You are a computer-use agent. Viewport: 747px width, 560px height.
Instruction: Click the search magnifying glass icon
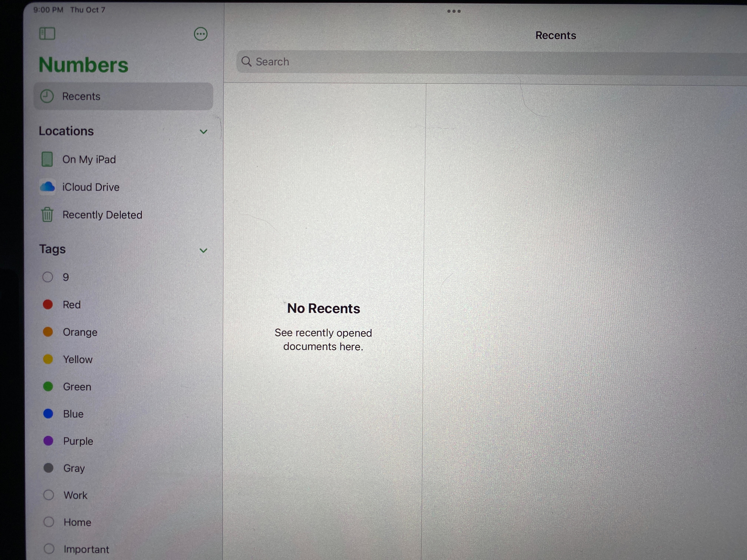pyautogui.click(x=246, y=62)
